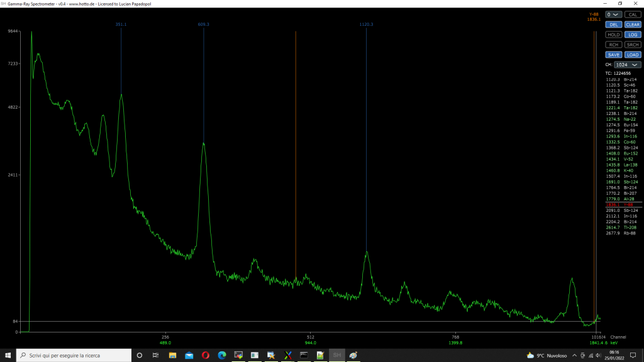
Task: Toggle the HOLD acquisition button
Action: [614, 35]
